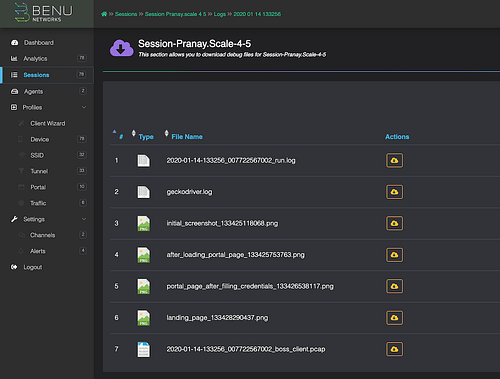Go to home via breadcrumb house icon
Viewport: 500px width, 379px height.
click(x=104, y=14)
